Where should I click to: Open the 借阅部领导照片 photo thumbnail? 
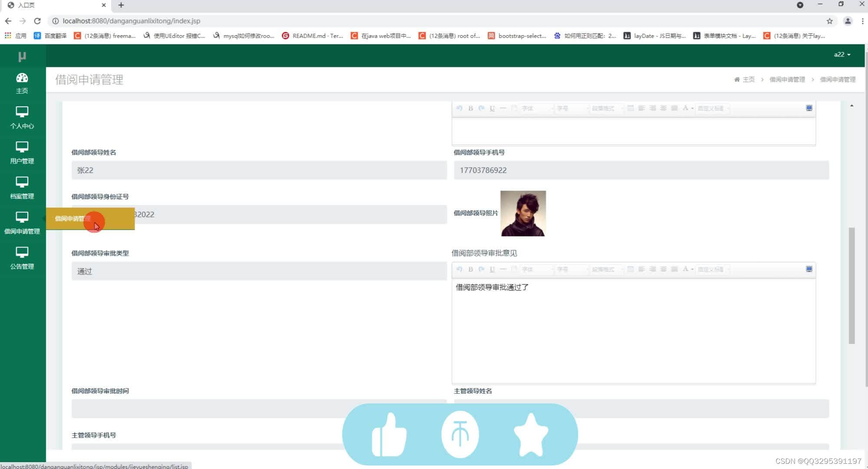coord(523,213)
